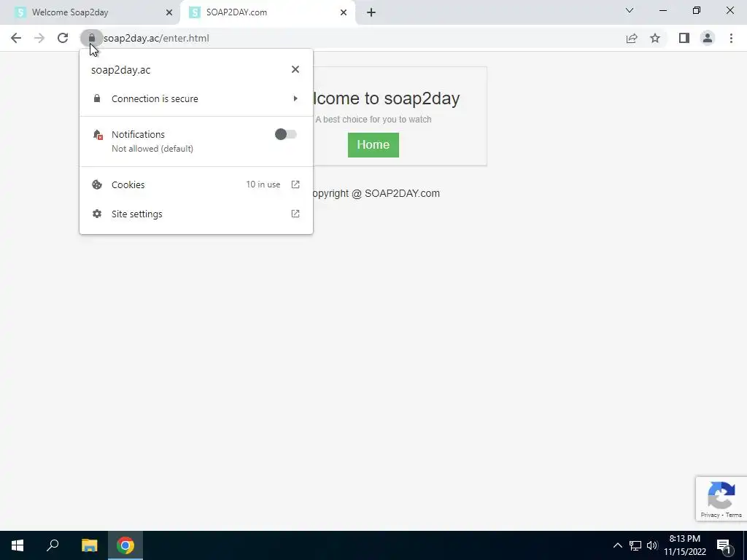Open Cookies 10 in use entry

[x=196, y=184]
